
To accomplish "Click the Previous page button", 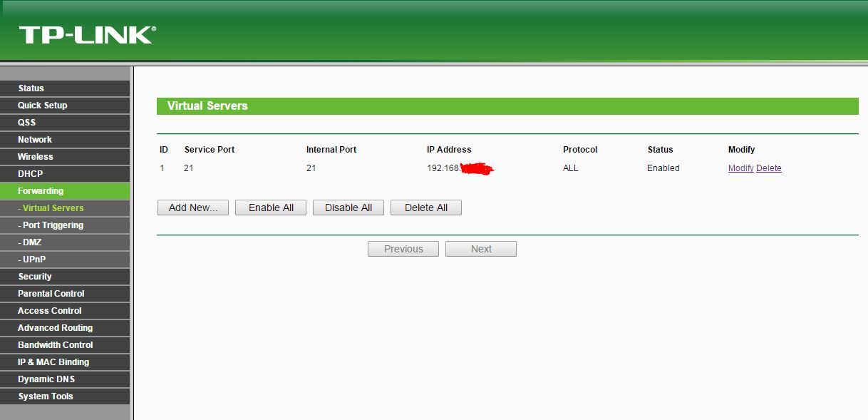I will coord(403,249).
